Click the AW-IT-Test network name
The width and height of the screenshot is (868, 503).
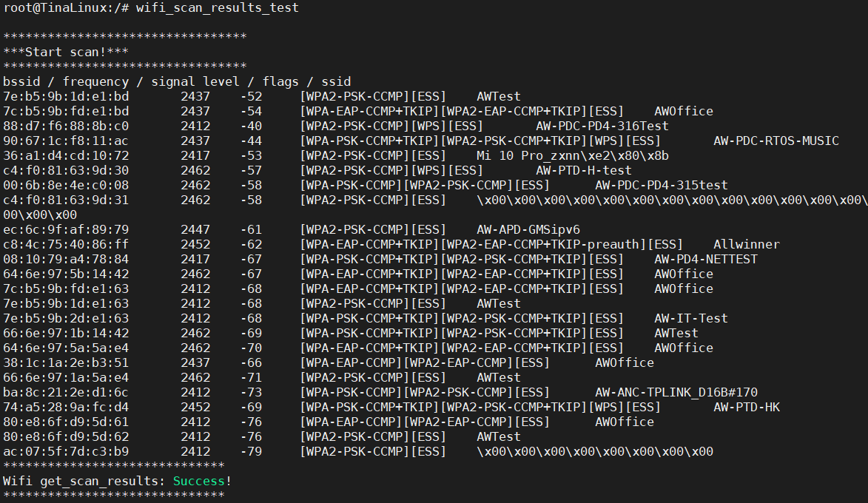(x=690, y=318)
